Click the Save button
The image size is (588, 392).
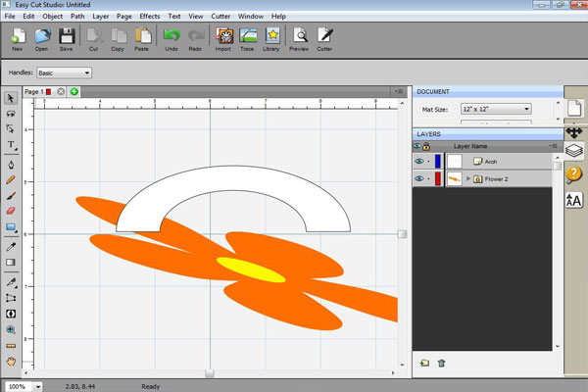tap(67, 37)
